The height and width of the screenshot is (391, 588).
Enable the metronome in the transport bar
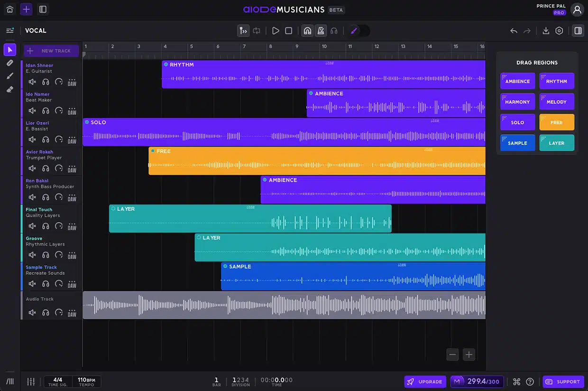321,30
